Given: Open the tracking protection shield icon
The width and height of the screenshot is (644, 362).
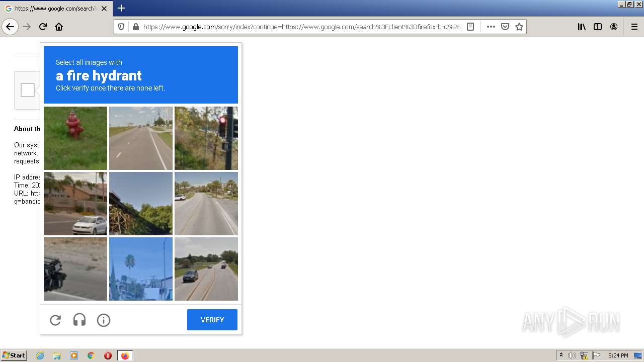Looking at the screenshot, I should click(x=121, y=27).
